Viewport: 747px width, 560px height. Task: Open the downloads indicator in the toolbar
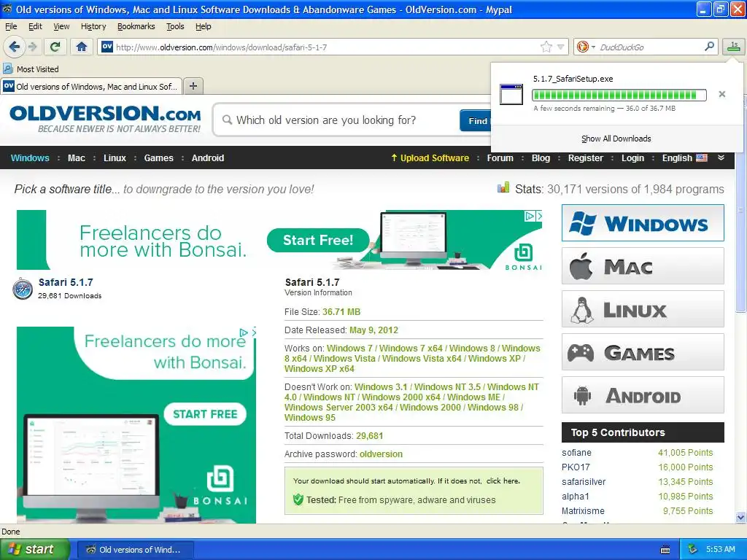[x=733, y=47]
